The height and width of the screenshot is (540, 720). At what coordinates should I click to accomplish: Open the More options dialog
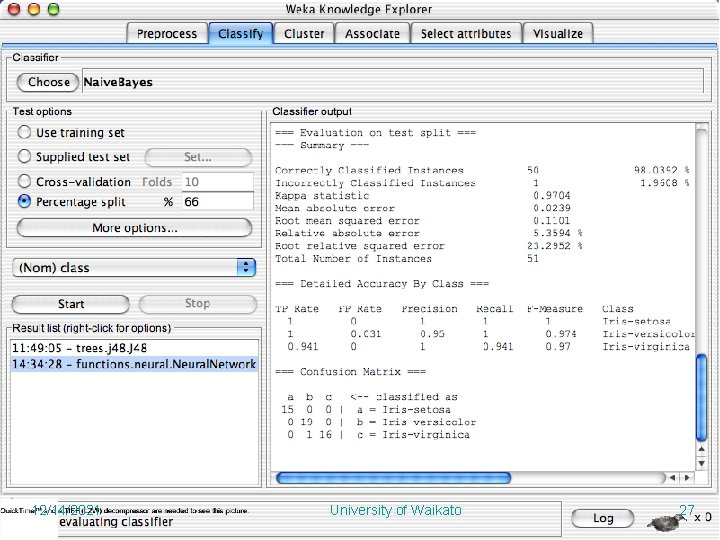pos(134,228)
